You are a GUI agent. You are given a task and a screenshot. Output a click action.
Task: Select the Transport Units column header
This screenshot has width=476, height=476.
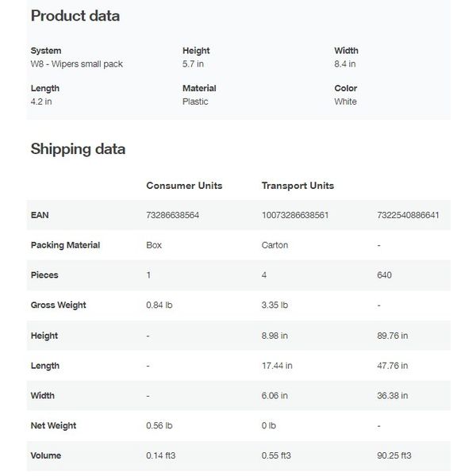[x=297, y=186]
